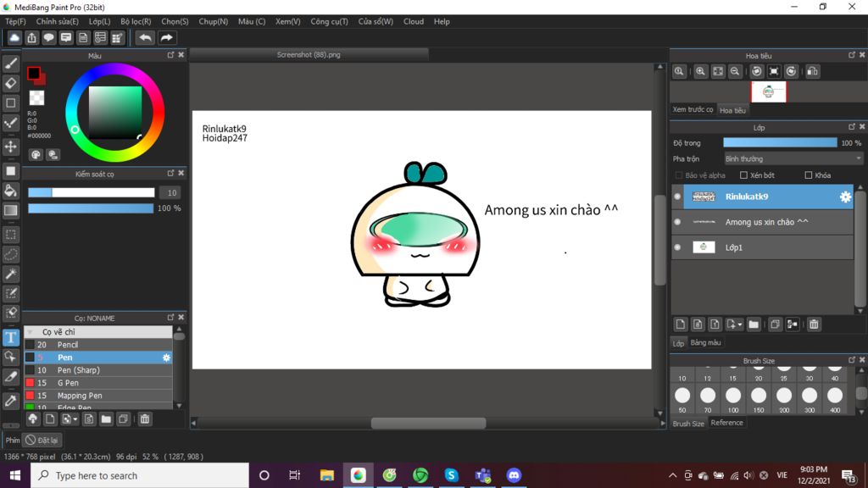The width and height of the screenshot is (868, 488).
Task: Select the Lasso tool
Action: tap(10, 254)
